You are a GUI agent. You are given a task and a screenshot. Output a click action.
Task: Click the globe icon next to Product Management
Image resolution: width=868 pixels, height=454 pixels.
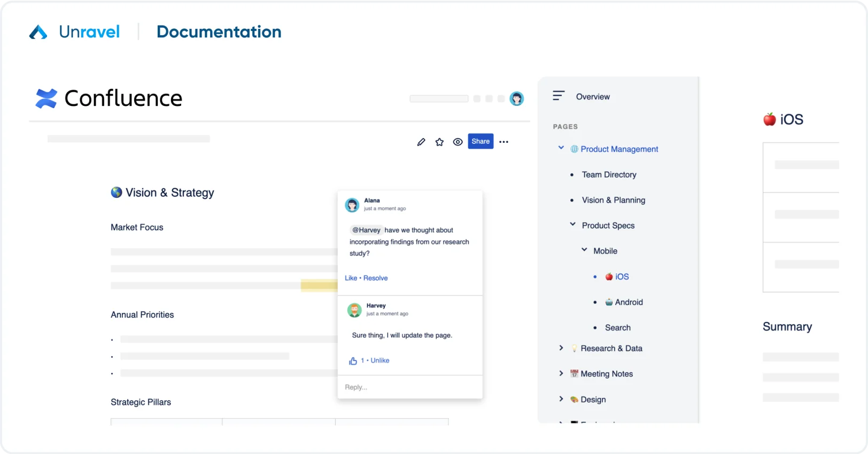pyautogui.click(x=574, y=149)
